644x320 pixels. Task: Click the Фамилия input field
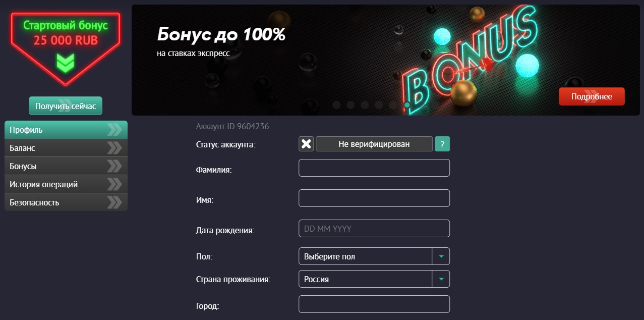(x=374, y=168)
